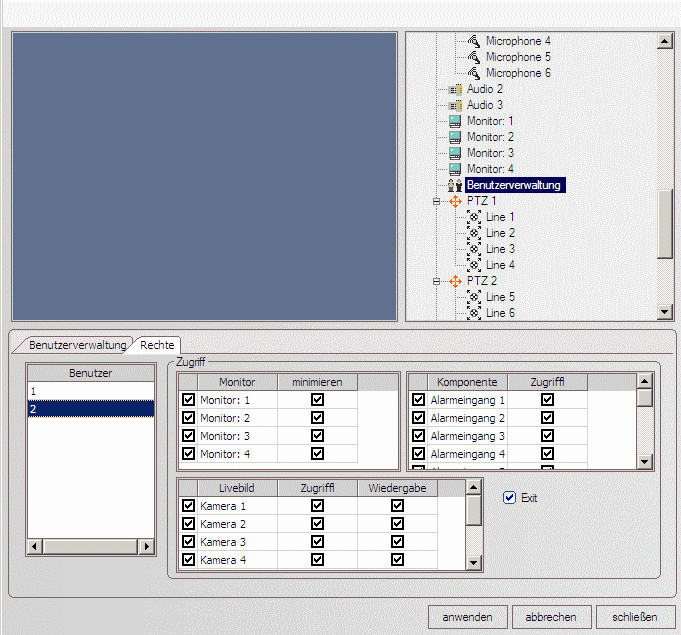Uncheck the Kamera 1 row checkbox
Viewport: 681px width, 635px height.
188,506
